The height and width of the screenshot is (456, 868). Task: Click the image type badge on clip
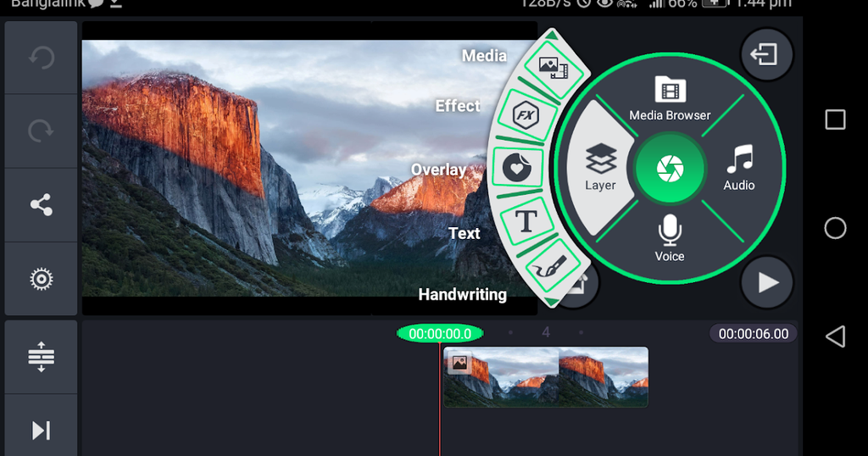(x=459, y=363)
